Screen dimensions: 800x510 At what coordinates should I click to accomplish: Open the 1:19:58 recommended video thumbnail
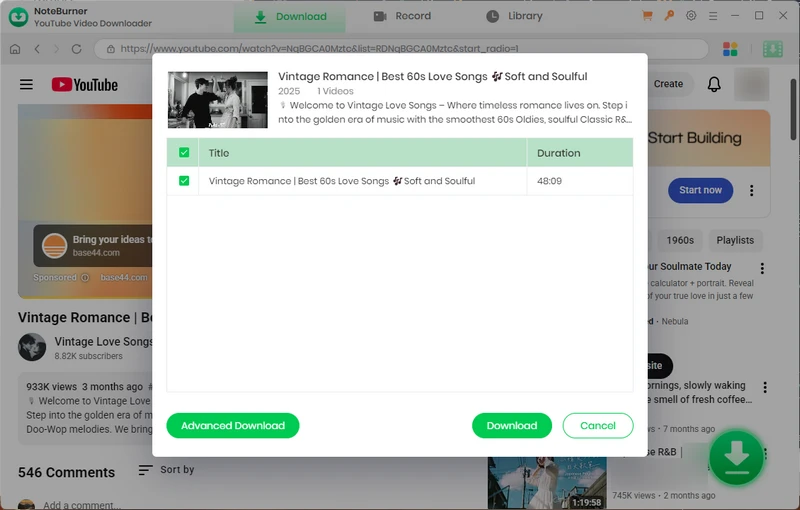[x=547, y=483]
